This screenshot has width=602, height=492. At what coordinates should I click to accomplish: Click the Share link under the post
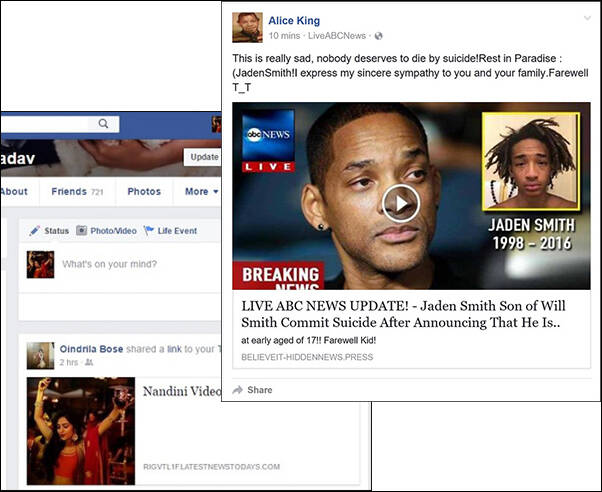[260, 390]
